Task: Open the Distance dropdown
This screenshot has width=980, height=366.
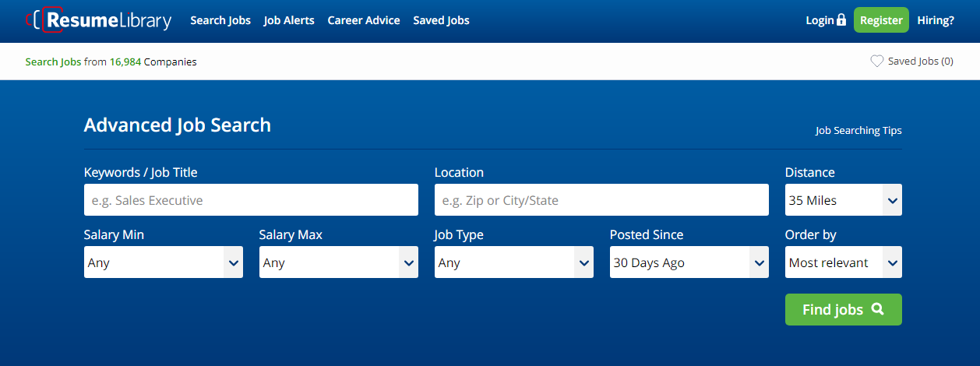Action: (x=843, y=200)
